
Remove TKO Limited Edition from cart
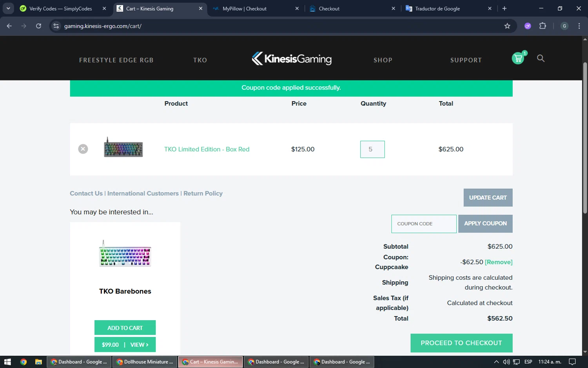click(x=83, y=149)
